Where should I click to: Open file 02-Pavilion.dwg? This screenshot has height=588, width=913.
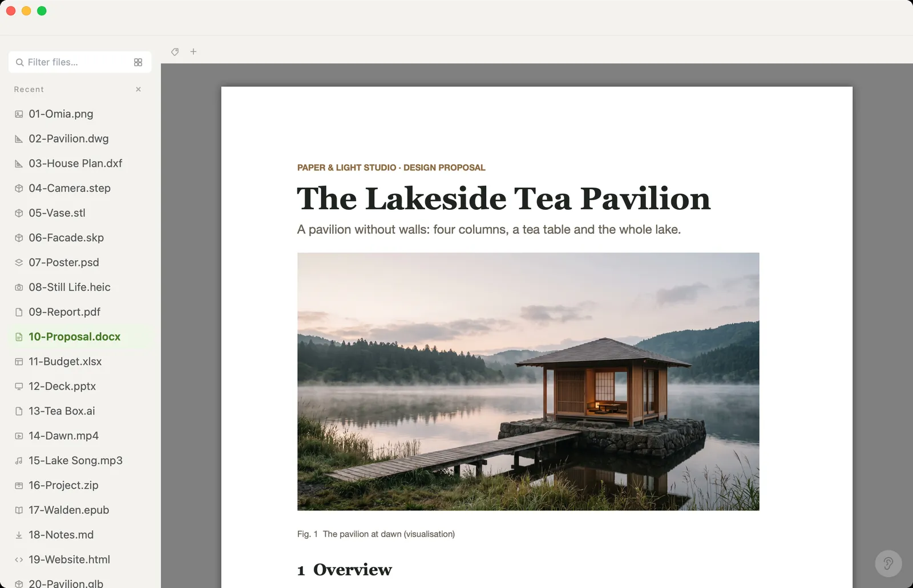[80, 139]
